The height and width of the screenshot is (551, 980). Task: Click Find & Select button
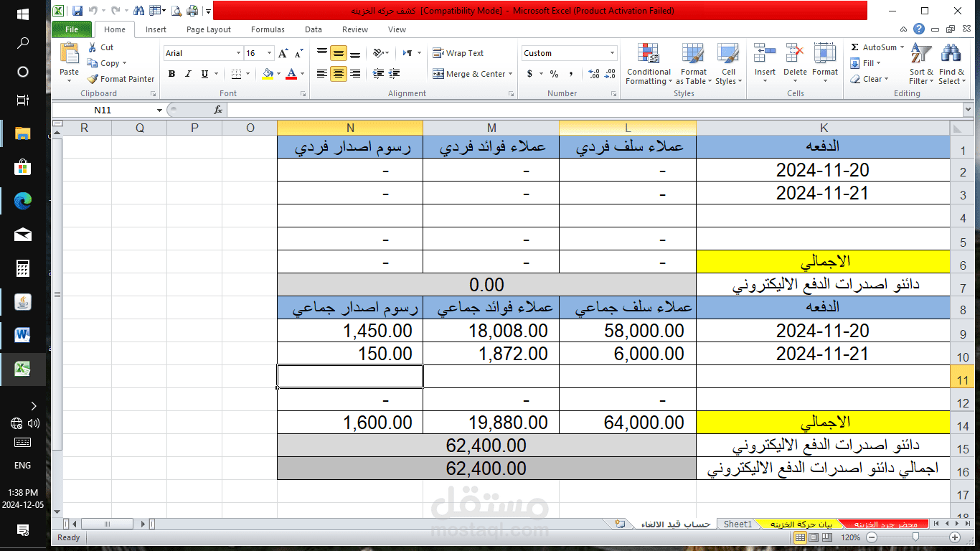click(x=951, y=65)
